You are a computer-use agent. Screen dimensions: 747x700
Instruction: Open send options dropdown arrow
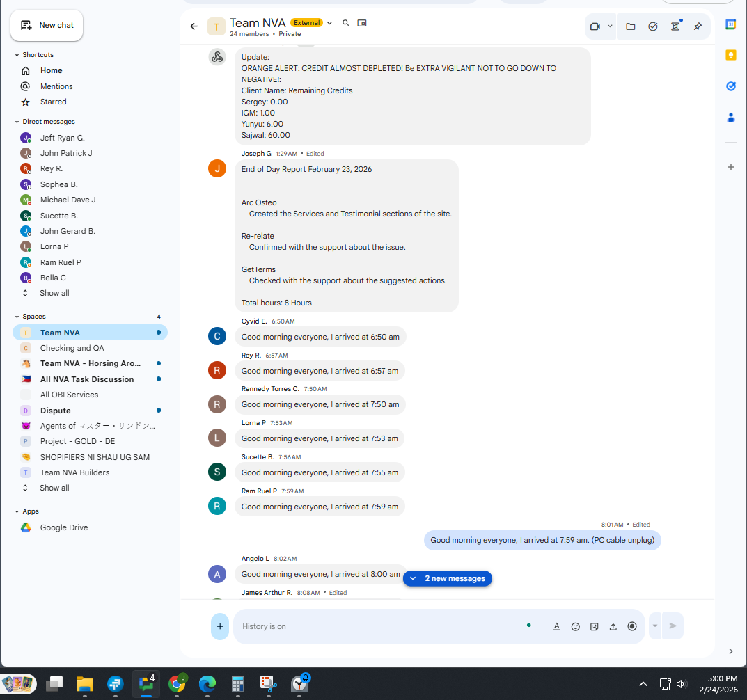[655, 626]
